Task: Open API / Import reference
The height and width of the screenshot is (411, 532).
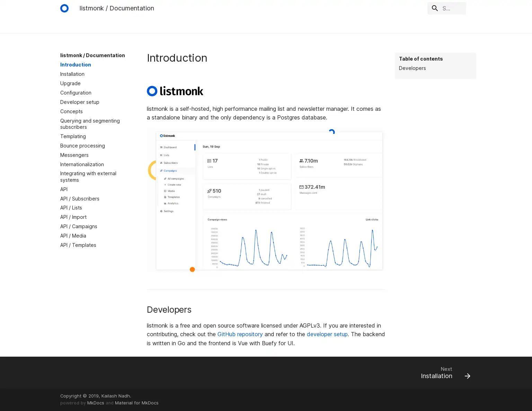Action: tap(73, 217)
